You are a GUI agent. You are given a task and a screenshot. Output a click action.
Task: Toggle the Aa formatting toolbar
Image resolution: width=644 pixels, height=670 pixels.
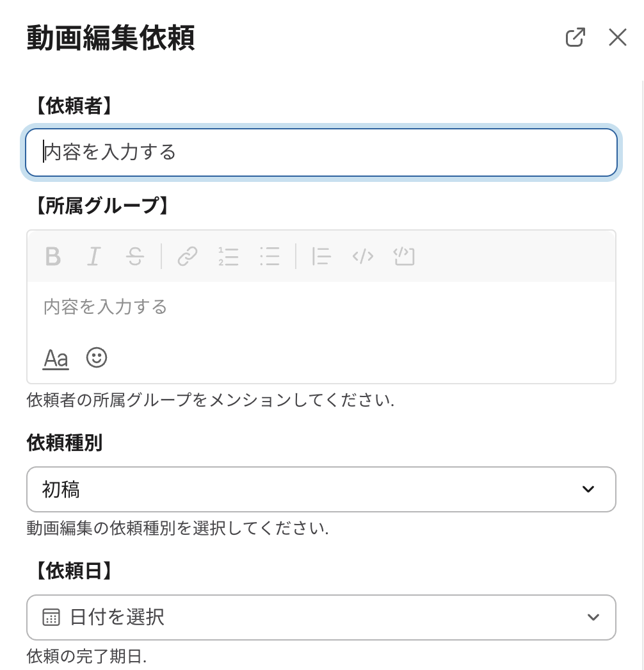[x=56, y=358]
